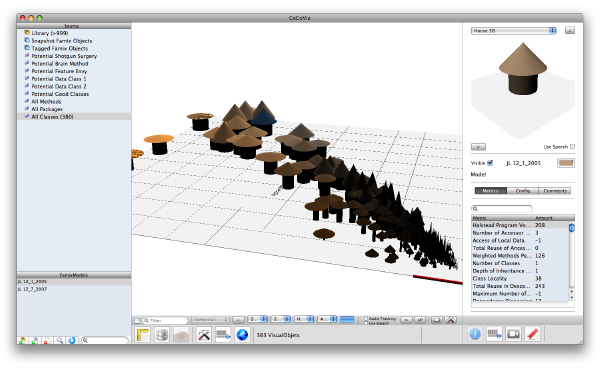Click the remove-document red icon under FamixModels
Screen dimensions: 600x370
[x=47, y=340]
